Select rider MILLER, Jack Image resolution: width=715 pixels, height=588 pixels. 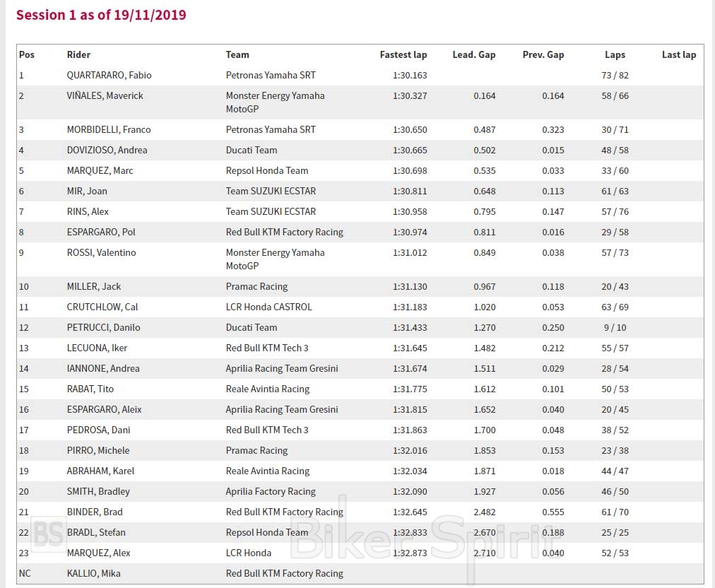pyautogui.click(x=93, y=286)
